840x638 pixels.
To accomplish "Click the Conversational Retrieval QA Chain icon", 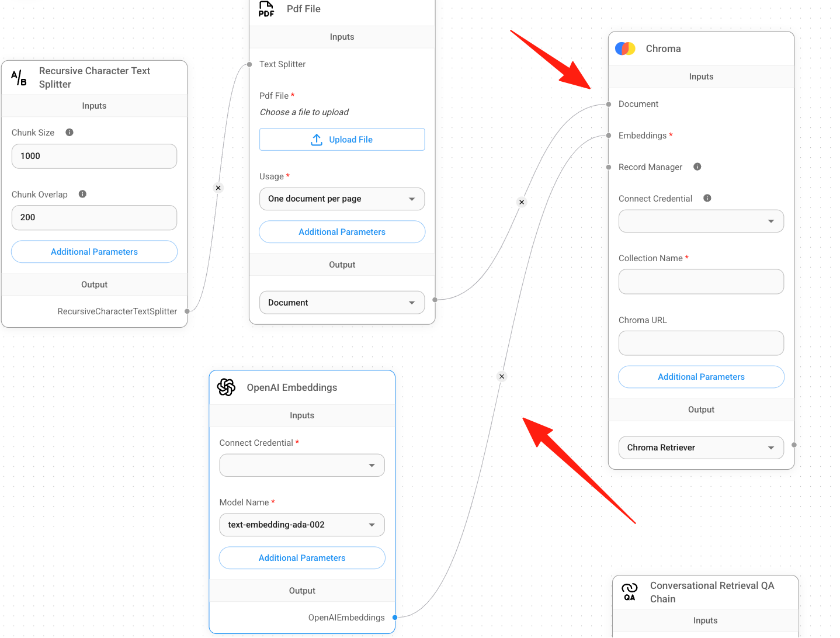I will [629, 592].
